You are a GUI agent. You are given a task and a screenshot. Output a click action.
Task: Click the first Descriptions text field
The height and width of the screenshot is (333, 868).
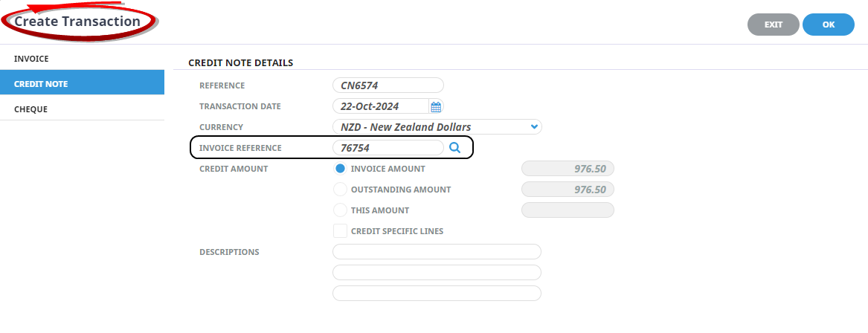(x=437, y=252)
